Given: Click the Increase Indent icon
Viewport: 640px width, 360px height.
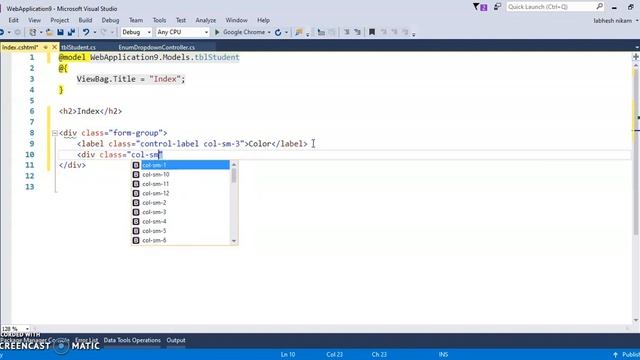Looking at the screenshot, I should (358, 32).
